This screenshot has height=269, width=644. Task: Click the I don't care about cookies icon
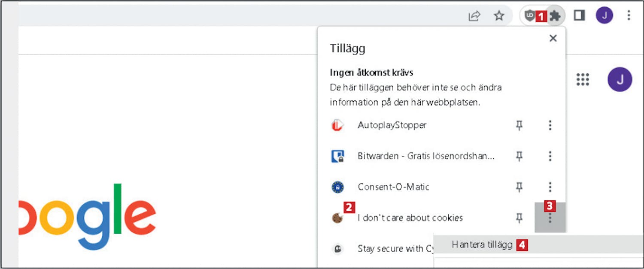(x=338, y=218)
